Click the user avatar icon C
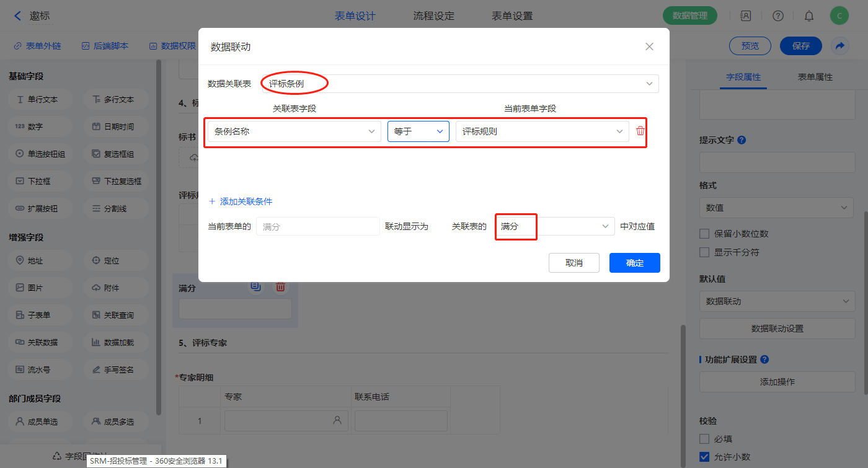Viewport: 868px width, 468px height. tap(839, 16)
